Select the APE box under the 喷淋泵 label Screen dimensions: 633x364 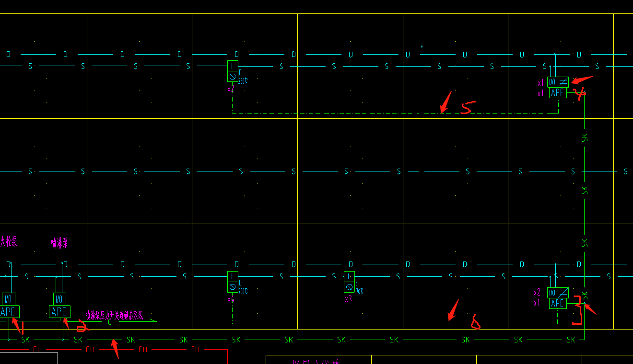click(x=59, y=311)
